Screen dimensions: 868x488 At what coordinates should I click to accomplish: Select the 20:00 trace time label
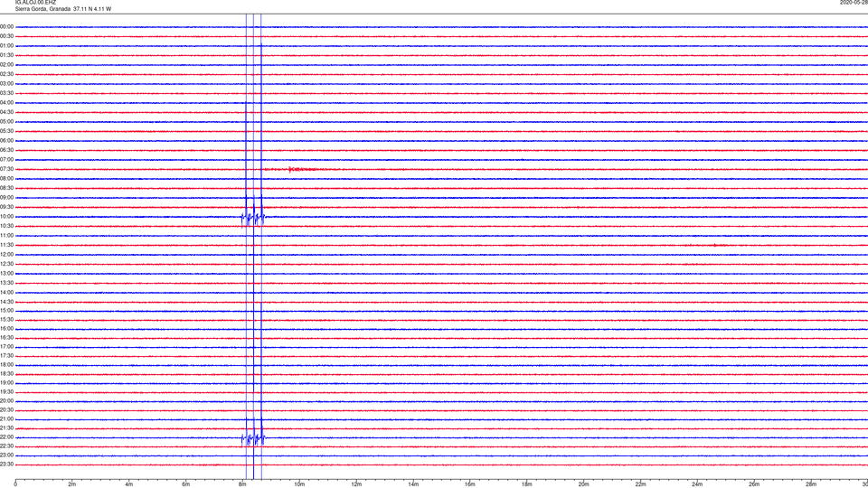pos(6,401)
